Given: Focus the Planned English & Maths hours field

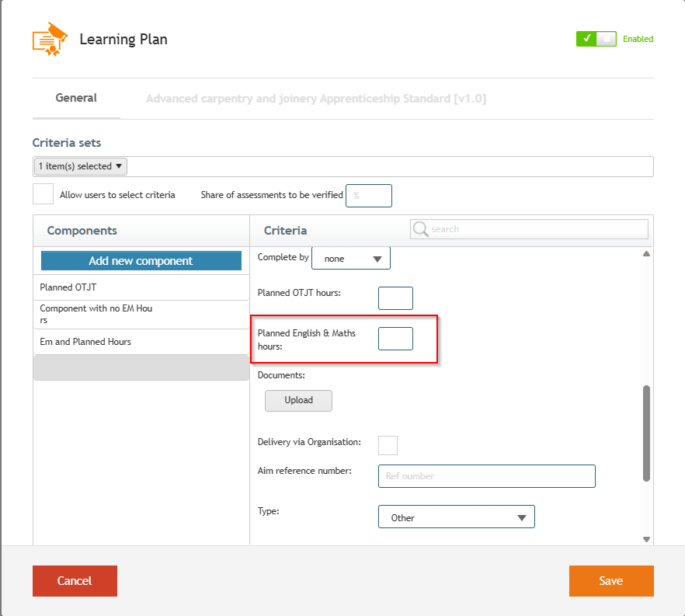Looking at the screenshot, I should pos(395,339).
